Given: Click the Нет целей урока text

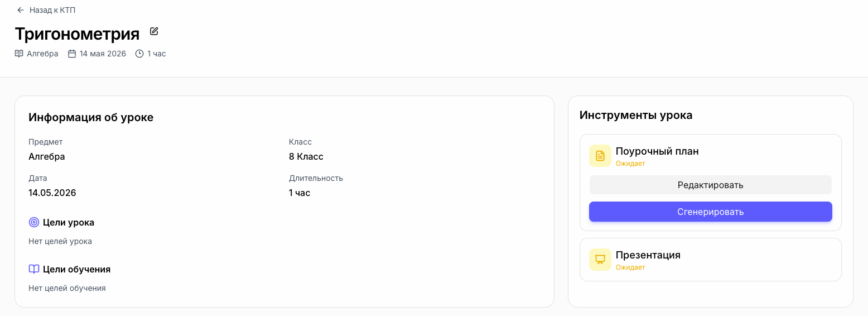Looking at the screenshot, I should click(60, 241).
